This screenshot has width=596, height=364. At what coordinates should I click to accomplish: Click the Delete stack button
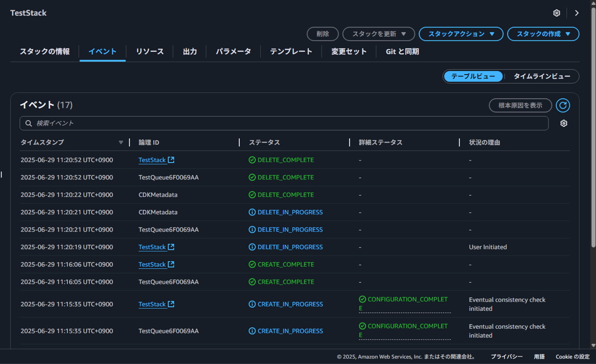[x=323, y=34]
